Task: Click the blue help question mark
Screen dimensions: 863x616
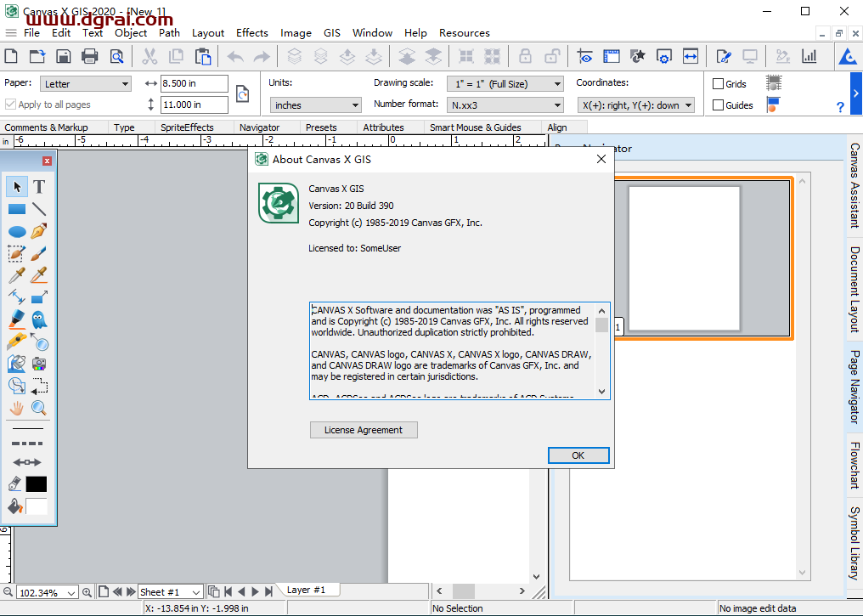Action: (840, 107)
